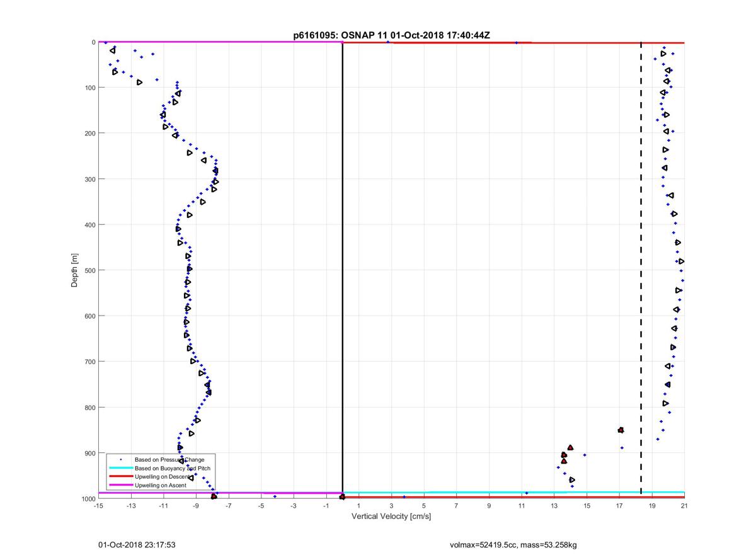Click depth axis tick label '900'

(90, 453)
